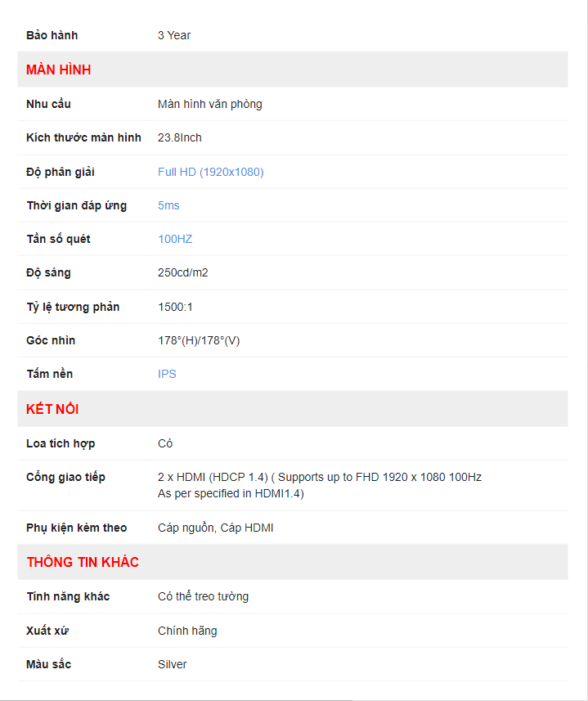This screenshot has height=701, width=588.
Task: Select the 178°(H)/178°(V) viewing angle text
Action: [199, 340]
